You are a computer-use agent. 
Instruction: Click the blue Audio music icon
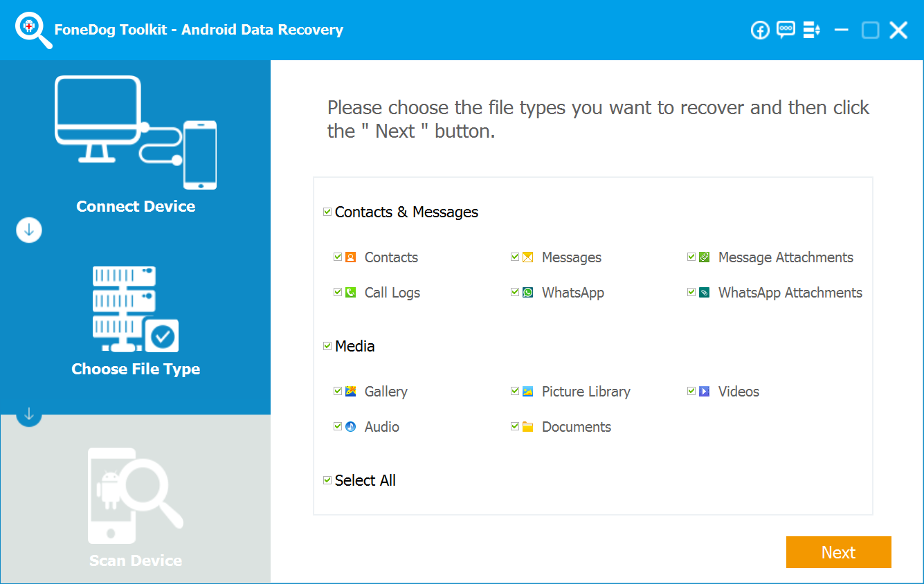[x=351, y=427]
